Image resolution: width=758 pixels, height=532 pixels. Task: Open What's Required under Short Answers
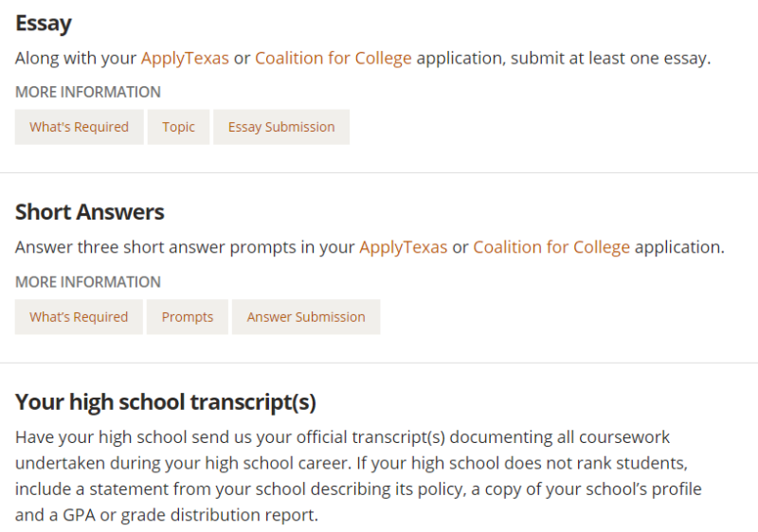coord(79,317)
